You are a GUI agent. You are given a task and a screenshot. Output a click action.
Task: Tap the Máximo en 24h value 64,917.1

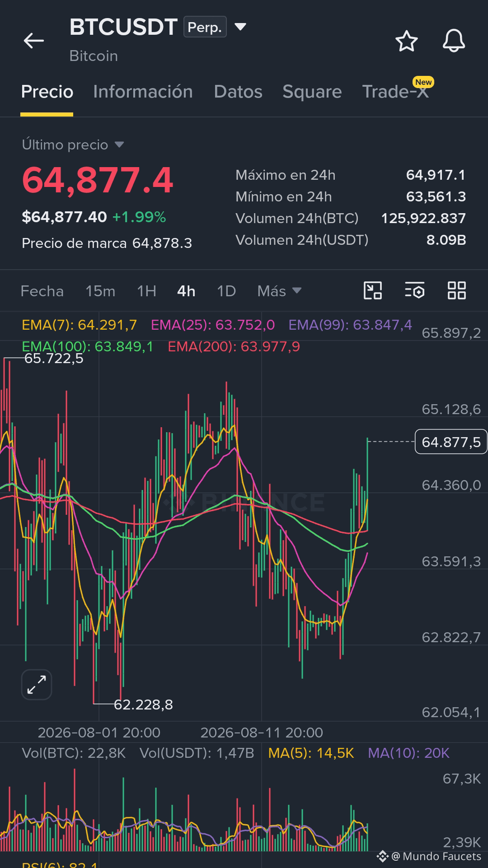click(436, 175)
